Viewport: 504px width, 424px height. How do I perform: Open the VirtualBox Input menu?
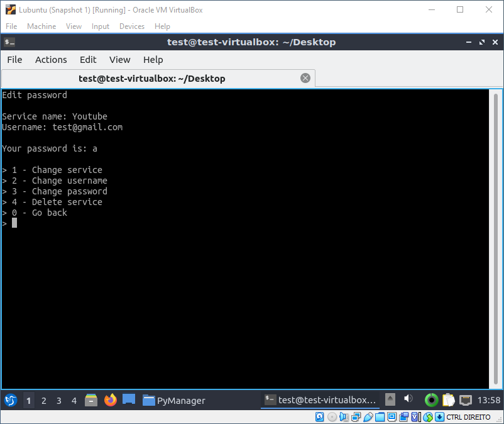pyautogui.click(x=101, y=26)
